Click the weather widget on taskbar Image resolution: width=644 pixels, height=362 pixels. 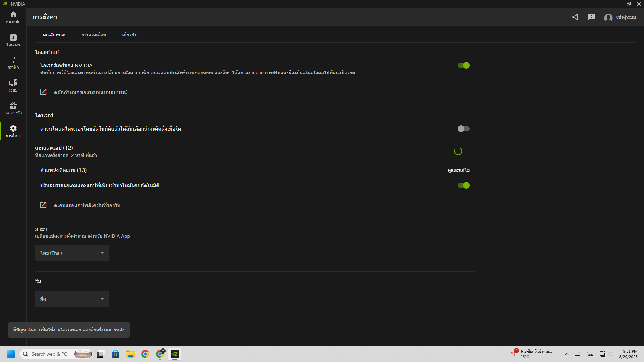tap(531, 354)
